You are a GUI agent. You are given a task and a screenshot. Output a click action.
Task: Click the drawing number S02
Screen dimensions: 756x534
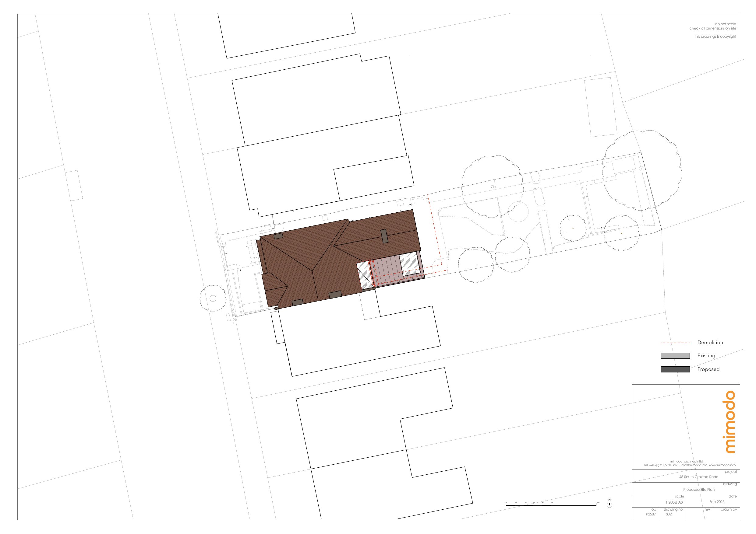tap(668, 514)
